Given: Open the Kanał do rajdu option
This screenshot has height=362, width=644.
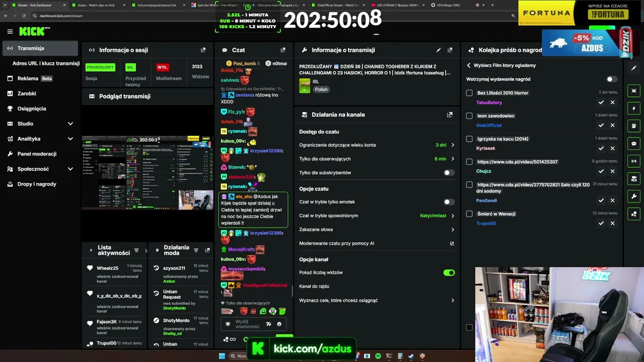Looking at the screenshot, I should click(x=377, y=286).
